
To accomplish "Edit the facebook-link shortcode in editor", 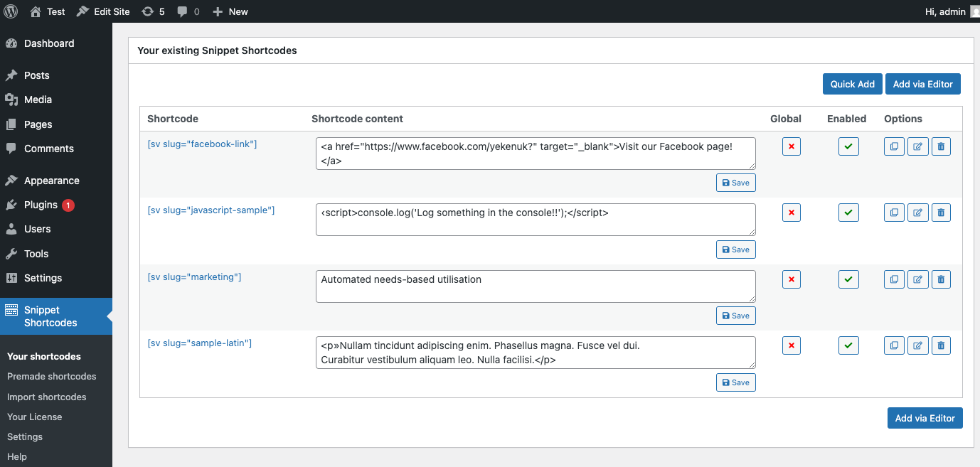I will tap(917, 146).
